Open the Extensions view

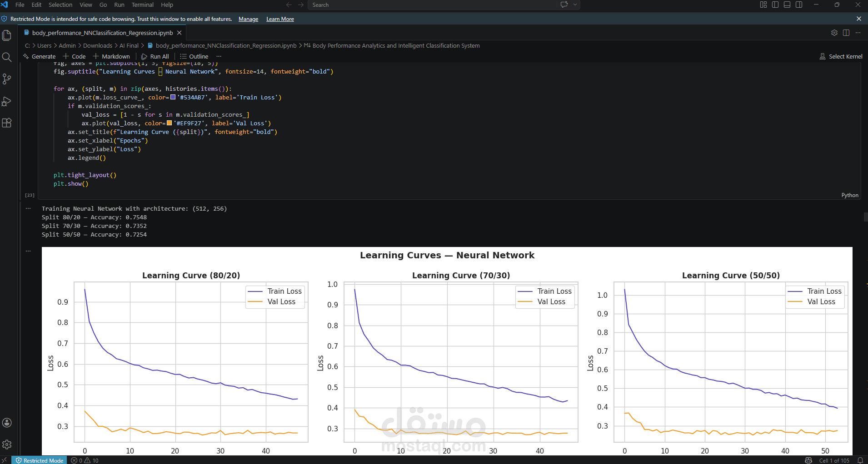click(7, 123)
